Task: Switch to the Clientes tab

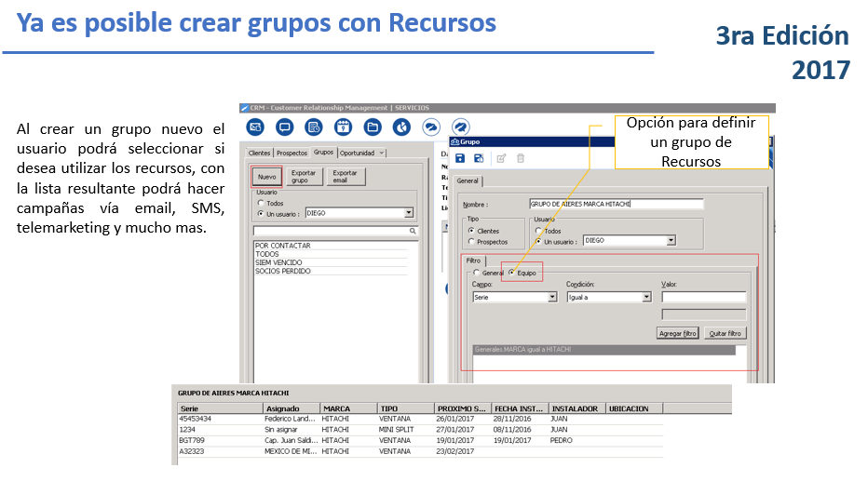Action: pyautogui.click(x=259, y=154)
